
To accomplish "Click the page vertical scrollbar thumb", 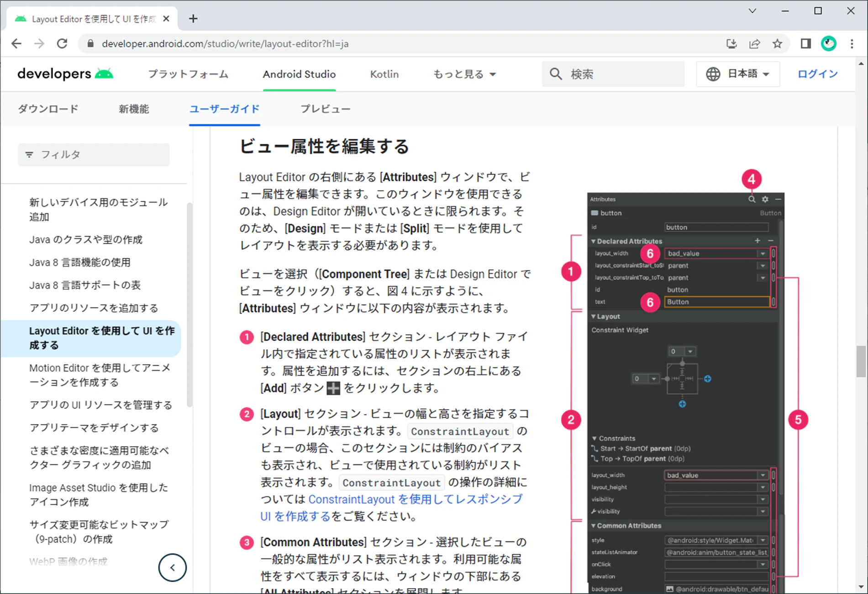I will click(x=861, y=362).
